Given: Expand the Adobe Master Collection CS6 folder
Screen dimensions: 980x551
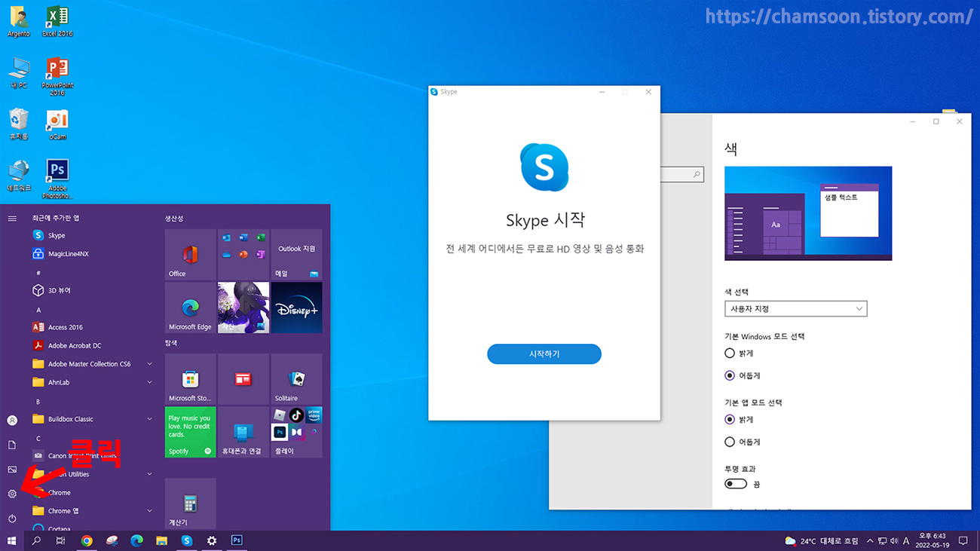Looking at the screenshot, I should (x=90, y=364).
